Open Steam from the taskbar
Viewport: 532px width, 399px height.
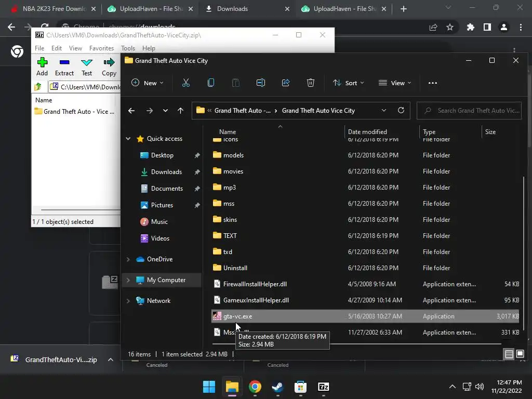pyautogui.click(x=278, y=387)
